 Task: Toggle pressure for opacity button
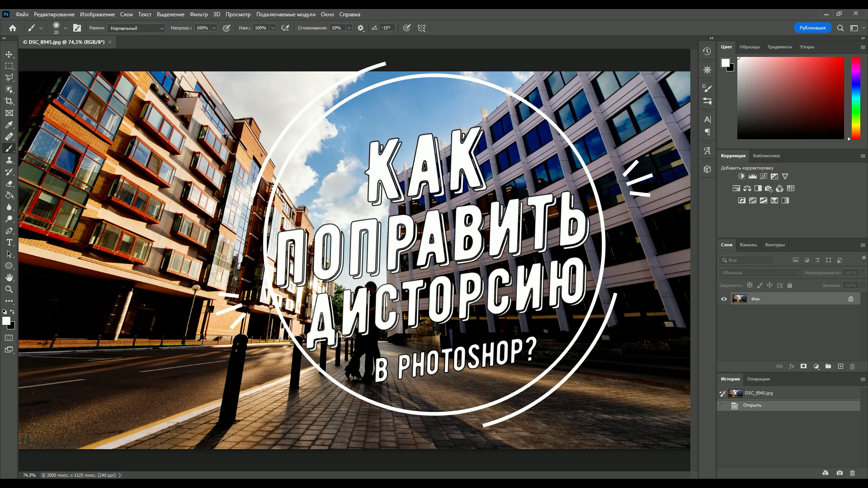[226, 28]
